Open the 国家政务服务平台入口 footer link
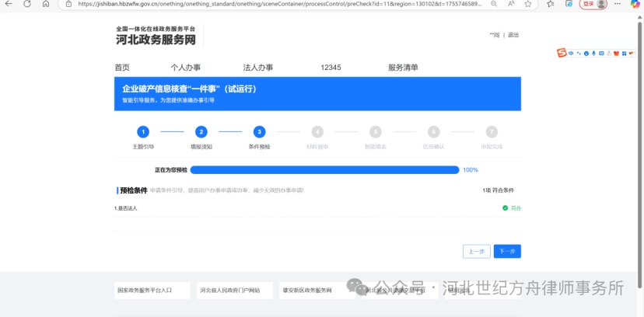 (152, 291)
